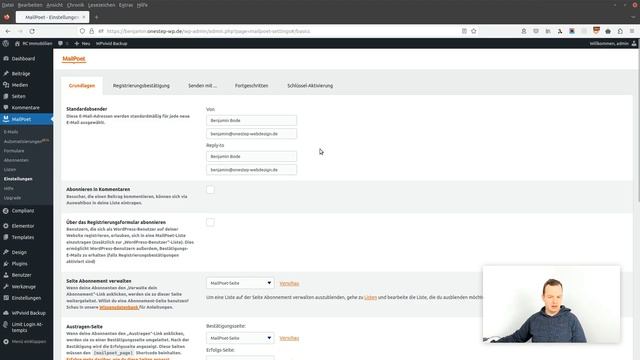
Task: Open the Ansicht menu
Action: click(x=54, y=5)
